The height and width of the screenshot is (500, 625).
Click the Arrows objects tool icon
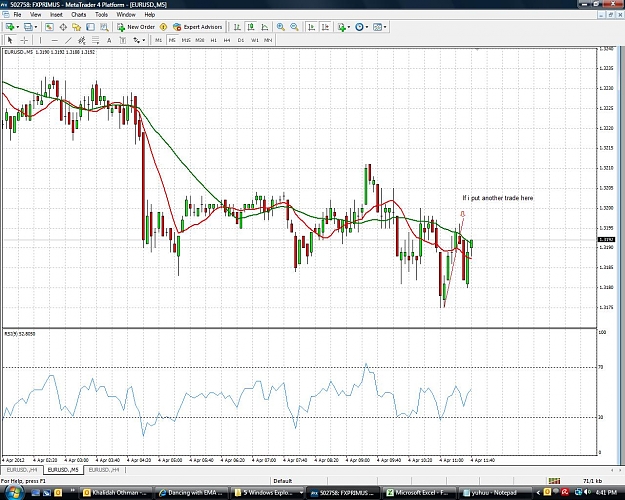coord(136,40)
